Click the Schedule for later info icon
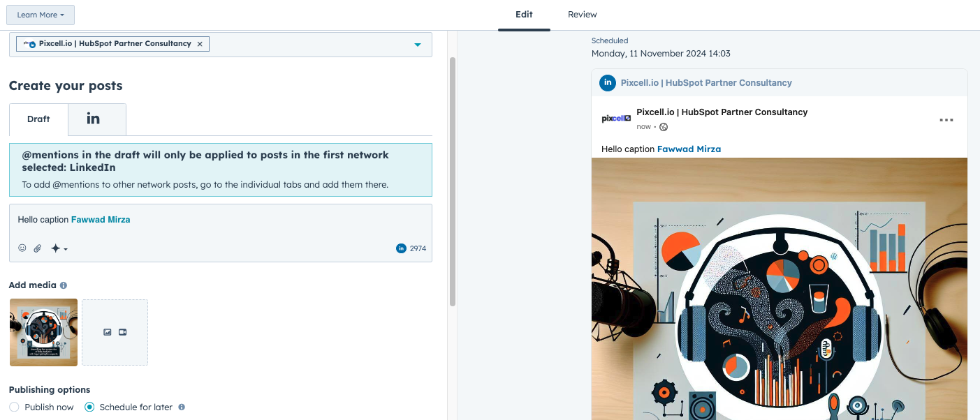 click(x=182, y=407)
